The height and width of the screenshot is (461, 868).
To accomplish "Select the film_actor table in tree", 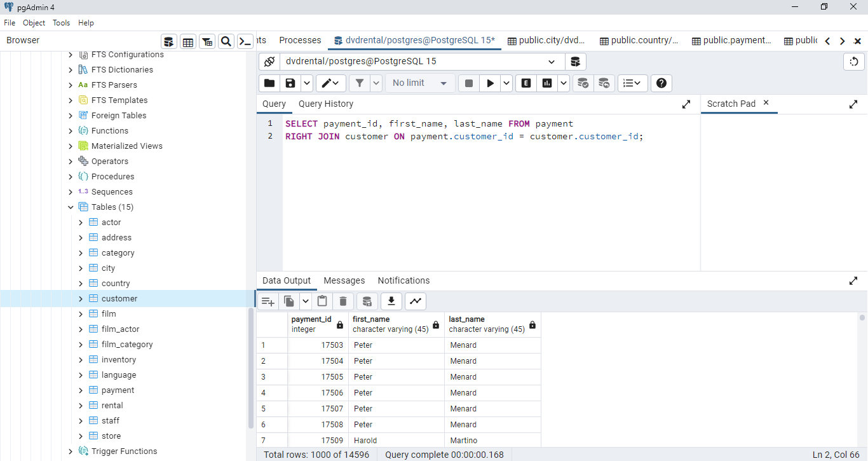I will [121, 329].
